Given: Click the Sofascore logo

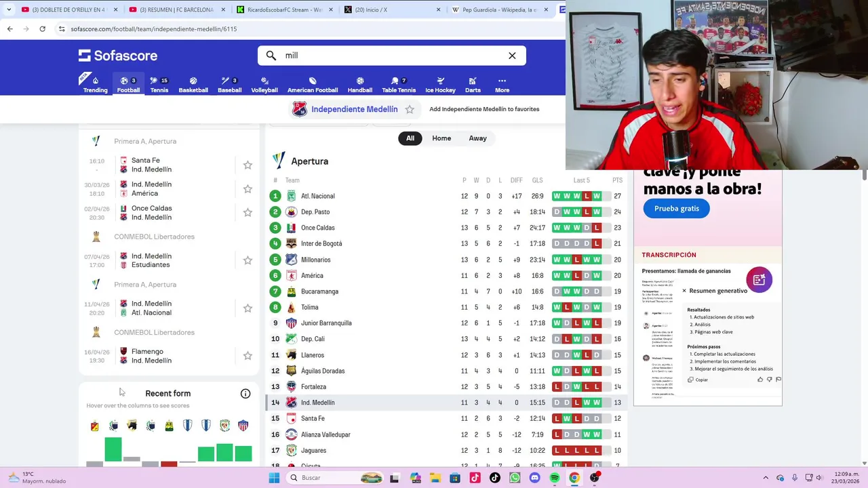Looking at the screenshot, I should tap(118, 56).
